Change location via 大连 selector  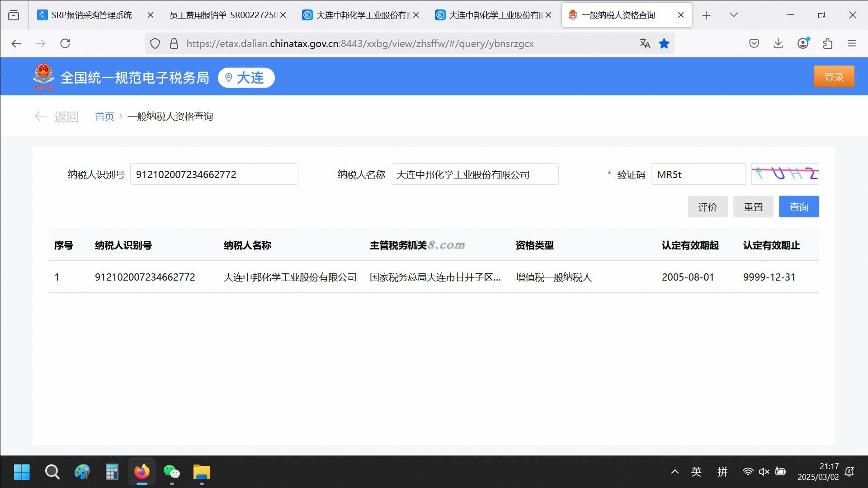246,78
